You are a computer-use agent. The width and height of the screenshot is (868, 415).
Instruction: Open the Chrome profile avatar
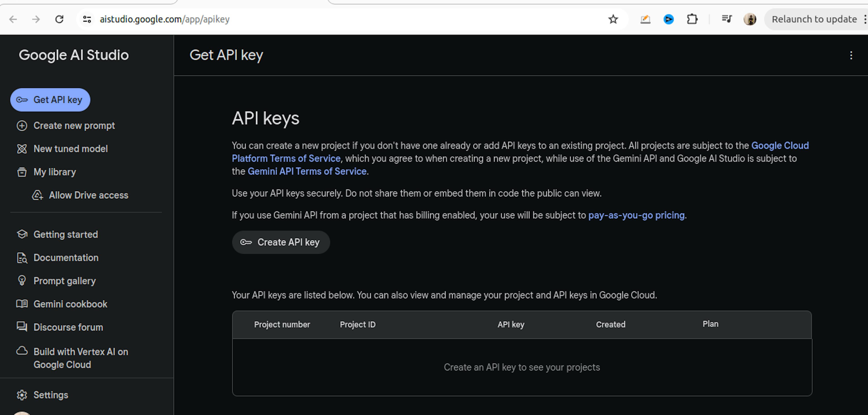click(x=750, y=19)
